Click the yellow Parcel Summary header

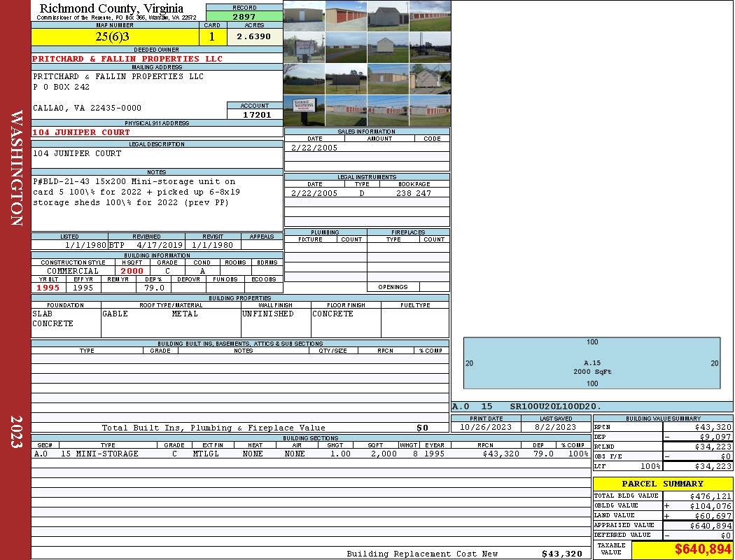point(662,484)
